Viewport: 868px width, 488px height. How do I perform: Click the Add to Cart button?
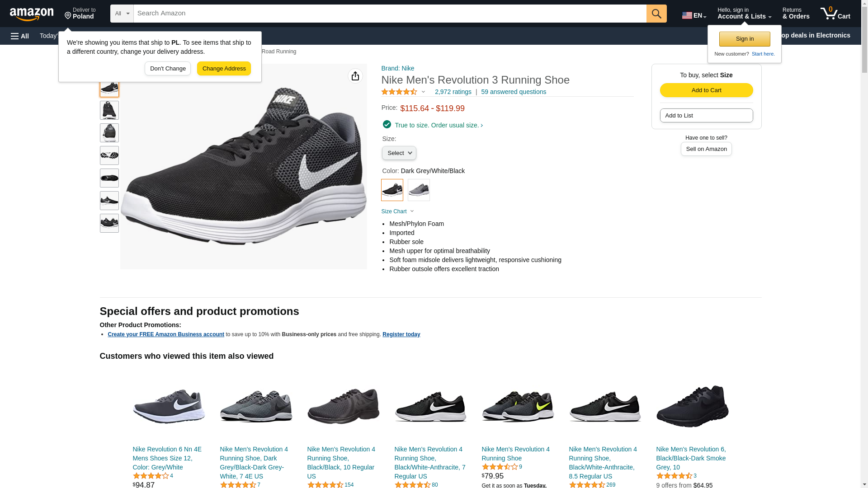tap(706, 90)
